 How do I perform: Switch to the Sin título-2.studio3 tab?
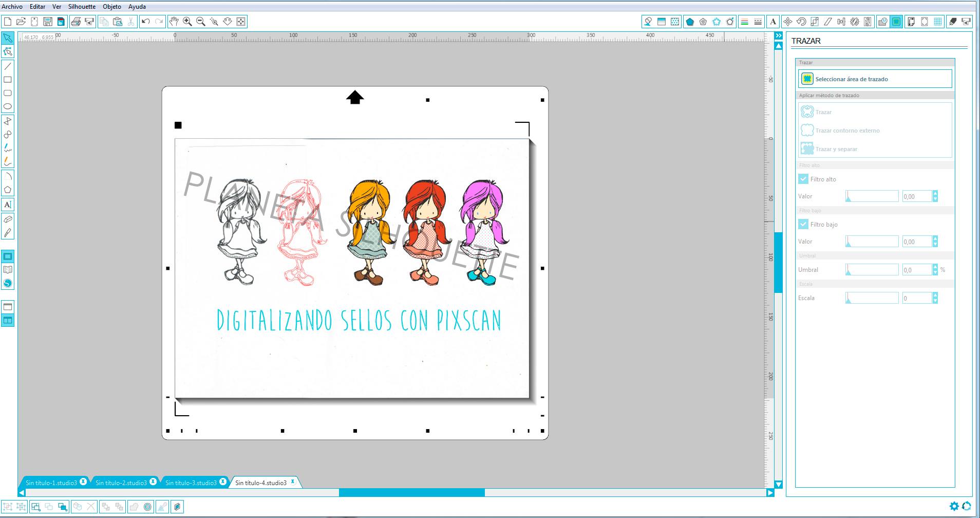coord(121,483)
